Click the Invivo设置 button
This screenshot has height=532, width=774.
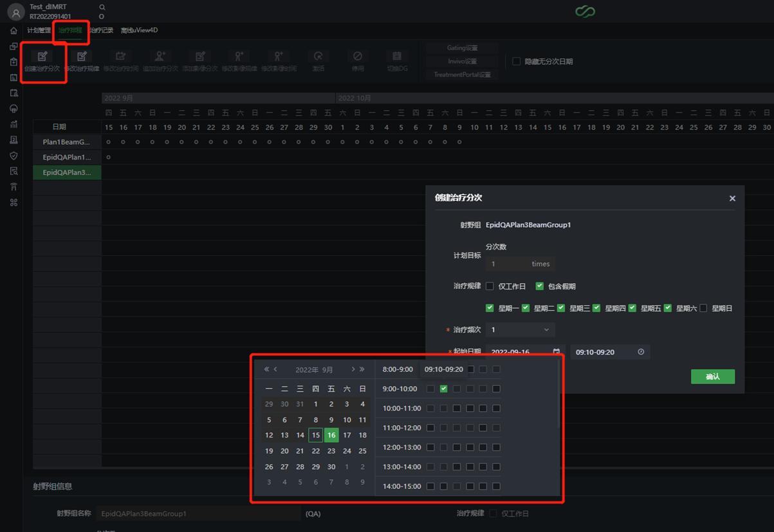point(462,61)
